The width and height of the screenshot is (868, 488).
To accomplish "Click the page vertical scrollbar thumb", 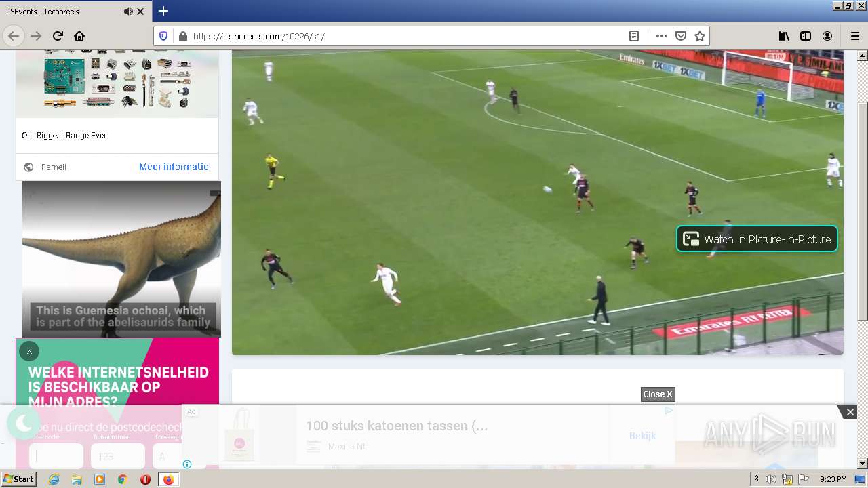I will point(863,211).
